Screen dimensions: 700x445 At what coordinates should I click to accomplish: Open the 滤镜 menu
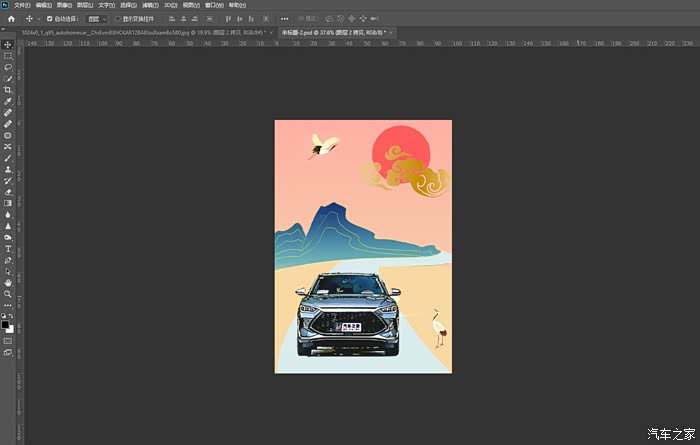(149, 5)
